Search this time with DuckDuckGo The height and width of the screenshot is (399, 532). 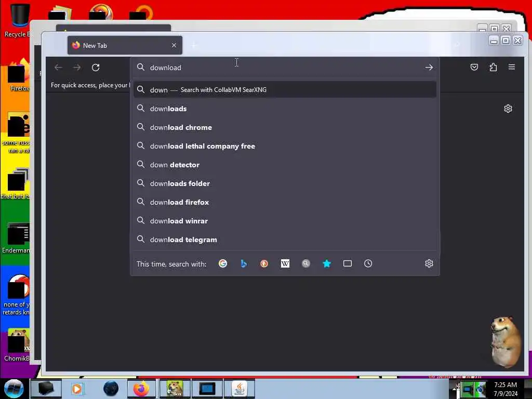pos(264,263)
